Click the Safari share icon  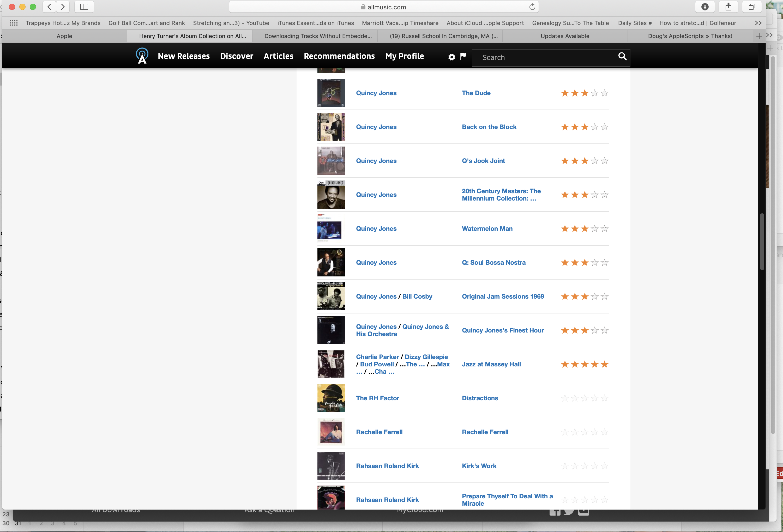click(729, 7)
